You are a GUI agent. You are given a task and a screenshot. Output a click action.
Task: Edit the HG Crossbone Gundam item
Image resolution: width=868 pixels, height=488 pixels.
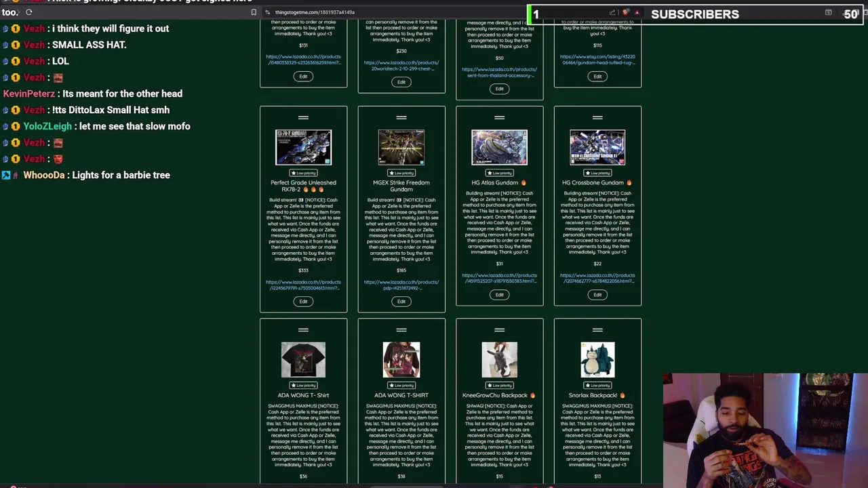pos(597,295)
